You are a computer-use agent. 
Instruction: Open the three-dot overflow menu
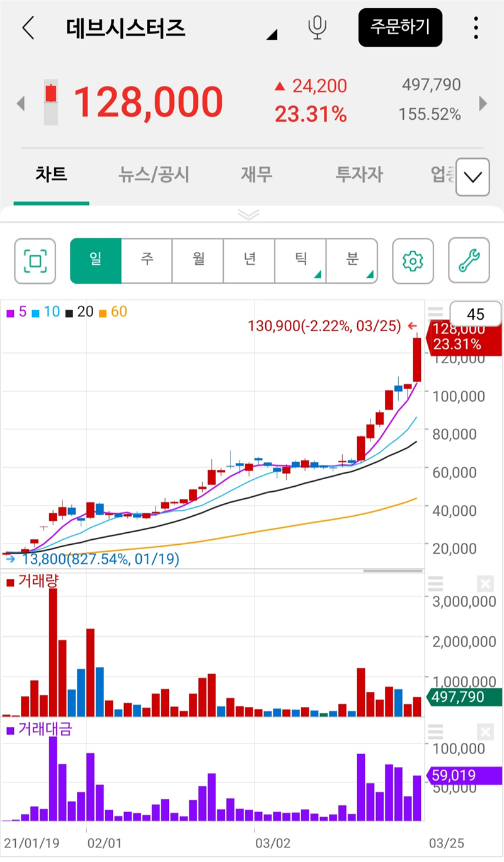pos(476,28)
